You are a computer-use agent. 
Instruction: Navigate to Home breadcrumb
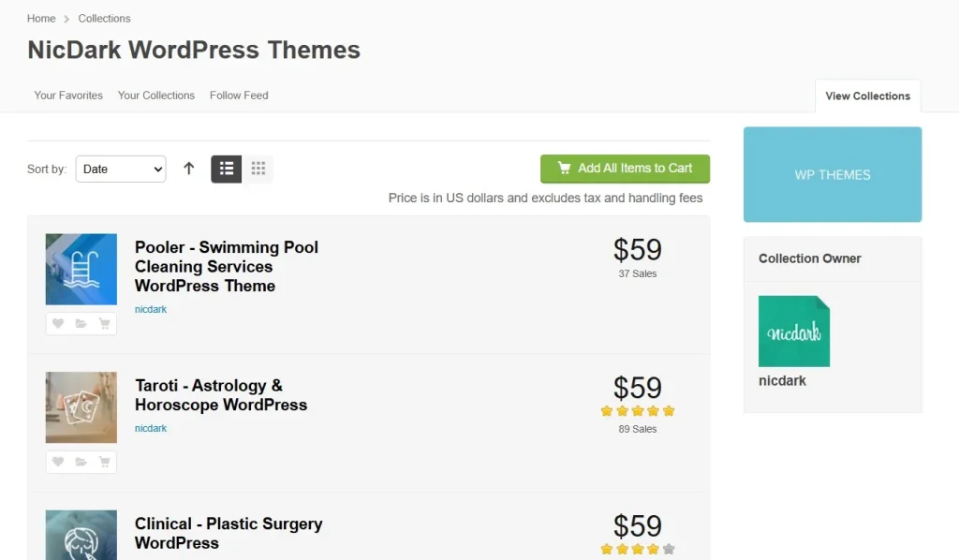[41, 19]
